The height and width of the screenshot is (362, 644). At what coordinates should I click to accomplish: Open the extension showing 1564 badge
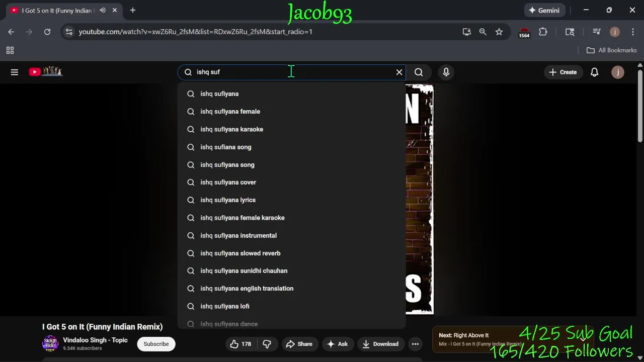click(x=524, y=32)
